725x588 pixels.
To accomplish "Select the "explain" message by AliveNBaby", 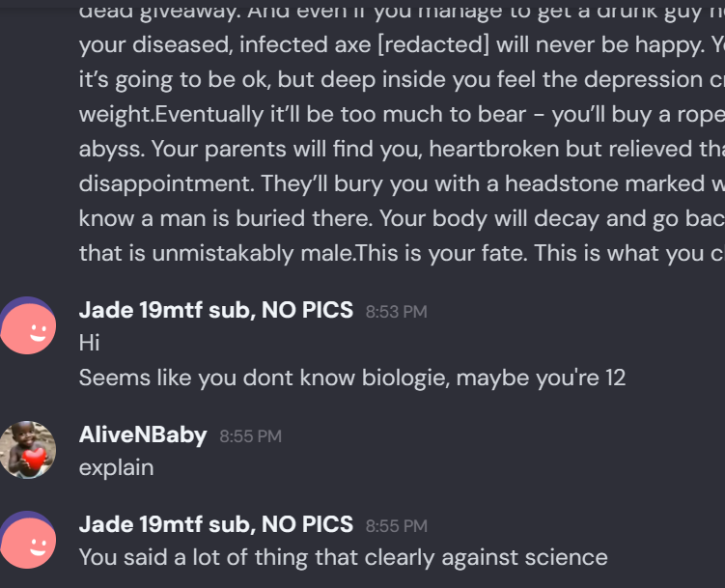I will [116, 467].
